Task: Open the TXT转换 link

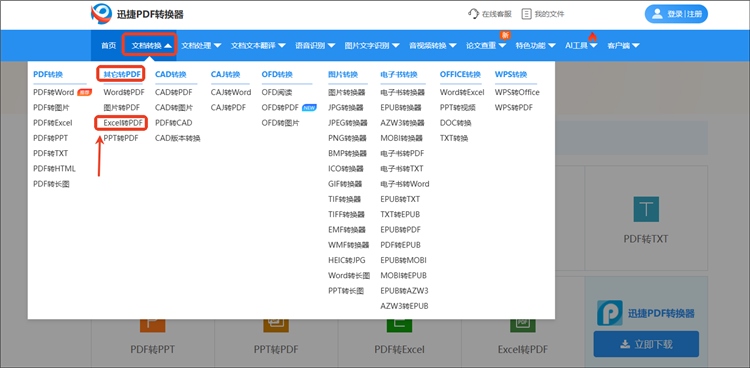Action: [454, 138]
